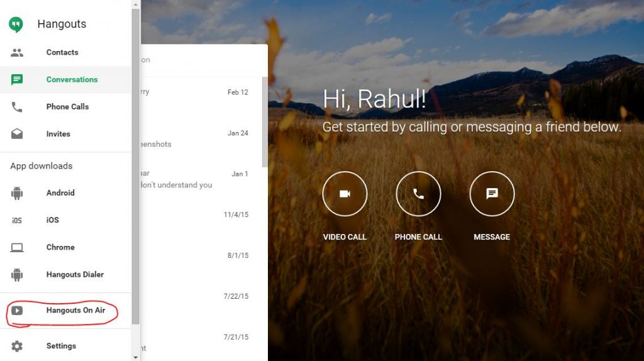The image size is (644, 361).
Task: Open the conversation dated 7/22/15
Action: (x=202, y=301)
